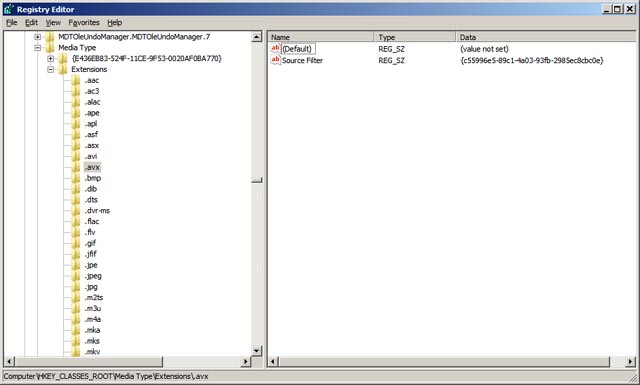Collapse the Extensions tree node
Image resolution: width=640 pixels, height=385 pixels.
pos(50,69)
